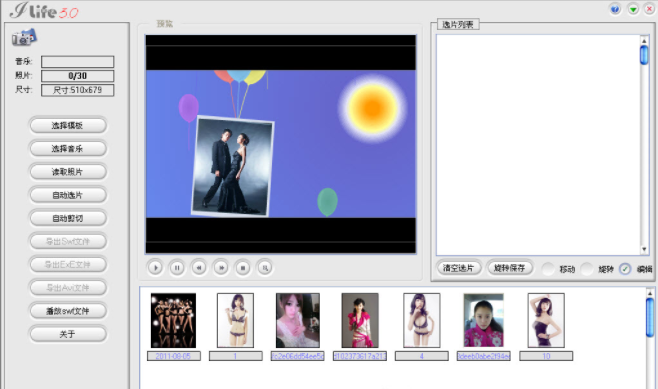Click the 选择模板 button
Screen dimensions: 658x389
coord(68,125)
